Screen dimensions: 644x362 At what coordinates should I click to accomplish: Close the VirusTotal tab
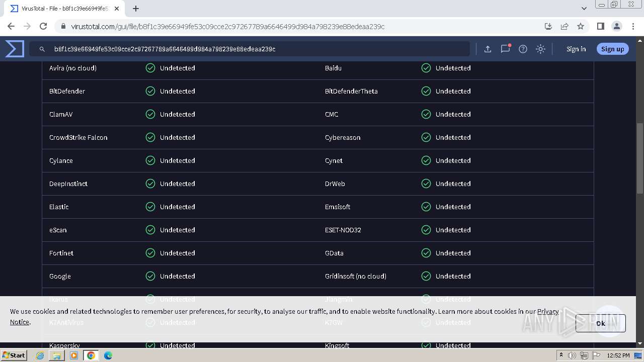[117, 9]
